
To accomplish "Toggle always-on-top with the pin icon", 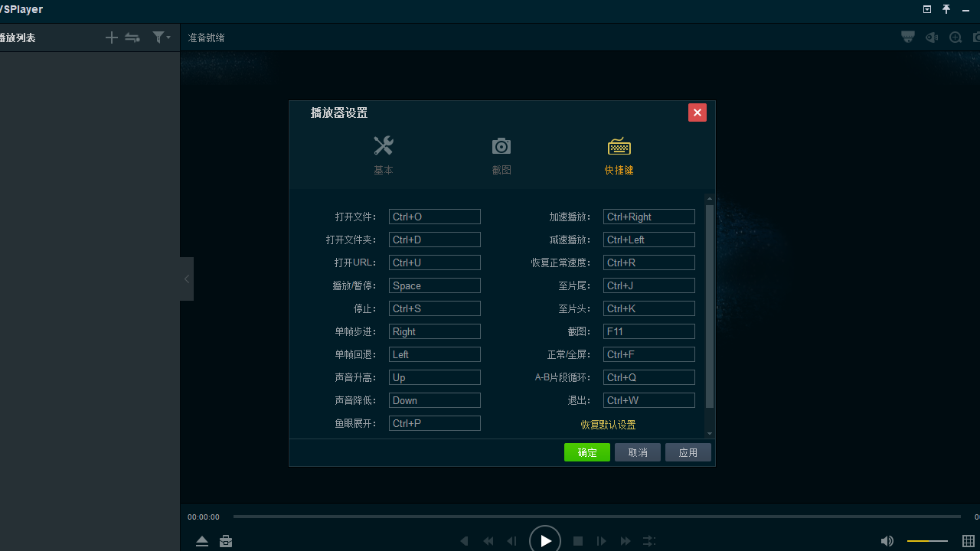I will pos(946,9).
